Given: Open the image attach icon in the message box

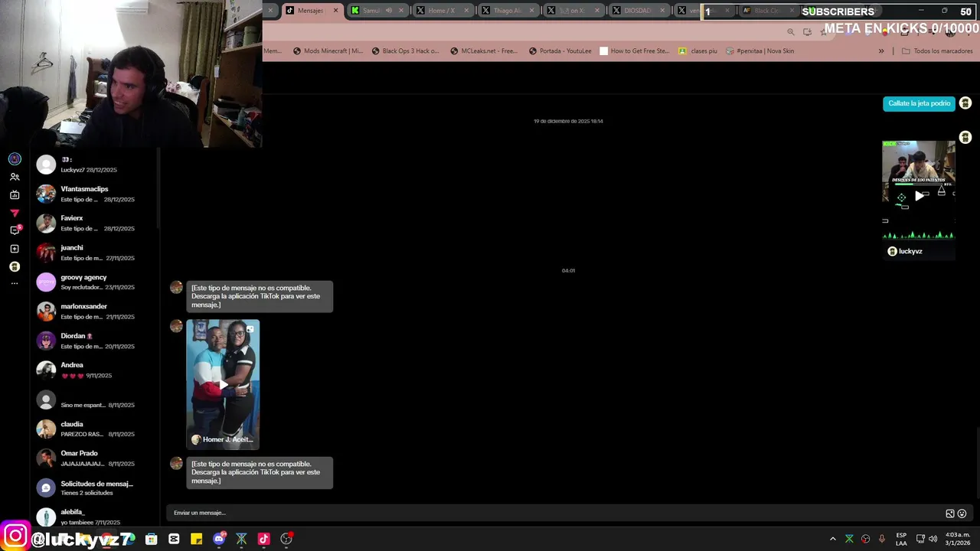Looking at the screenshot, I should tap(950, 514).
